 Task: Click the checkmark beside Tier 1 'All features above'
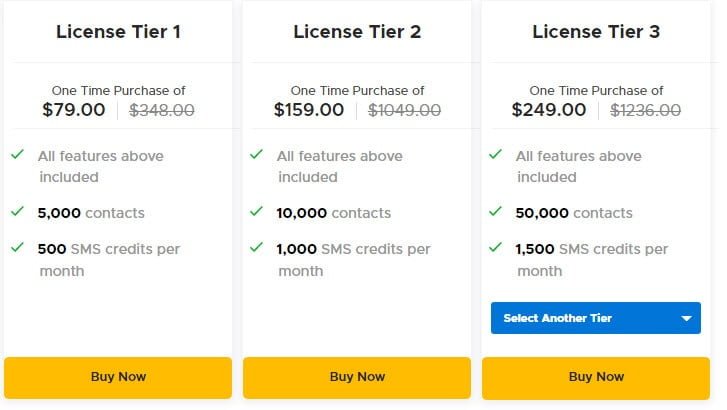(18, 154)
